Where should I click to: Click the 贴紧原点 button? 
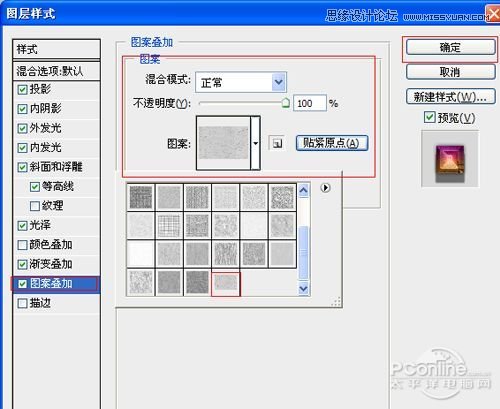pyautogui.click(x=332, y=143)
